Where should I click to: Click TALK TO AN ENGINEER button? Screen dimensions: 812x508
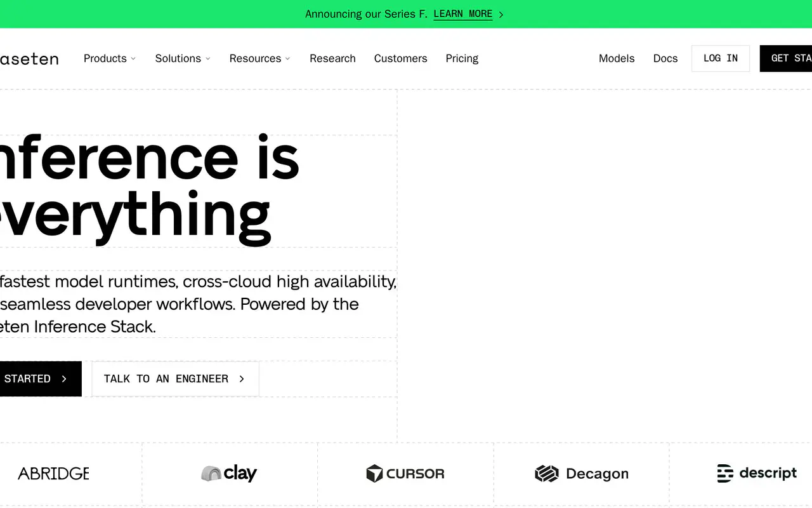(x=175, y=378)
